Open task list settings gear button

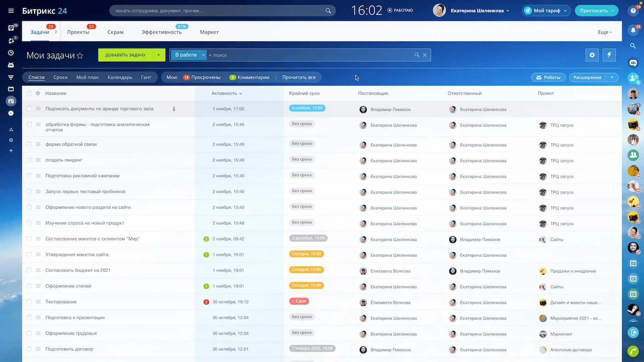pos(592,55)
